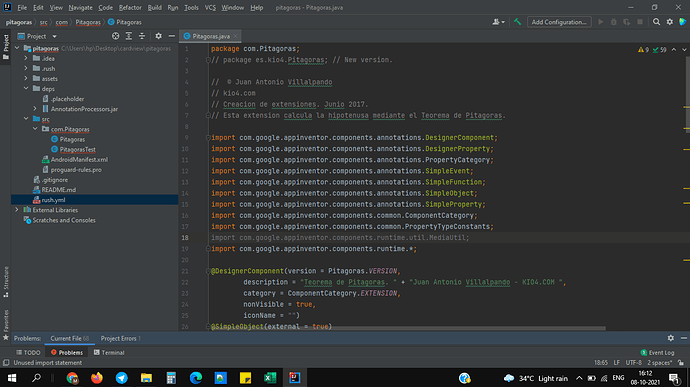Fold the DesignerComponent annotation block
The image size is (690, 387).
tap(208, 271)
